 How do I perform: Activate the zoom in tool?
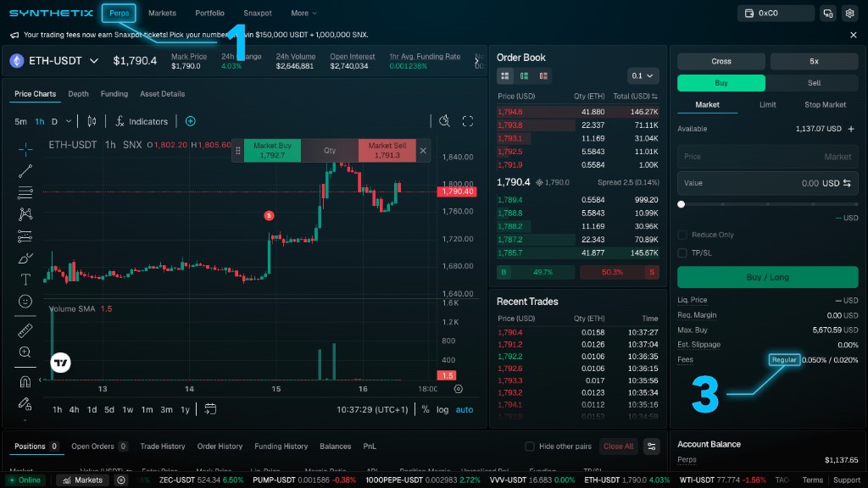click(25, 352)
